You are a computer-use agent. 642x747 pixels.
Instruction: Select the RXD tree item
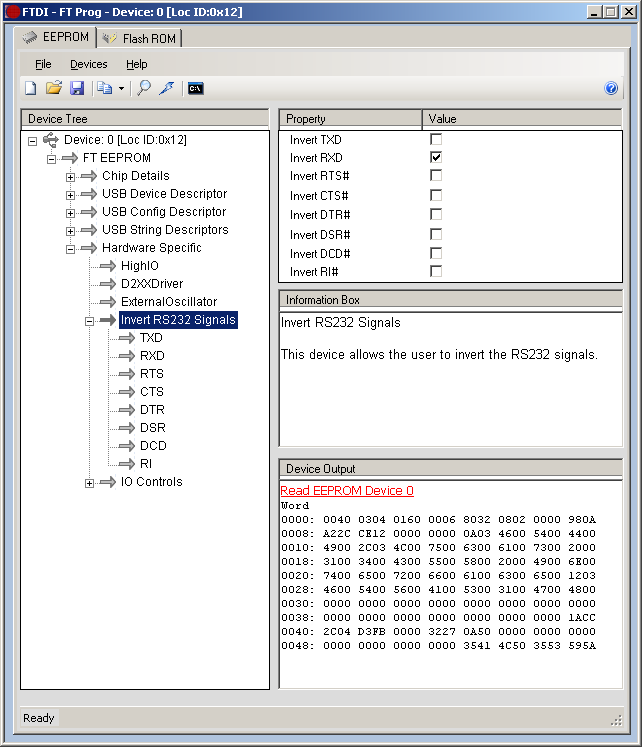point(152,356)
